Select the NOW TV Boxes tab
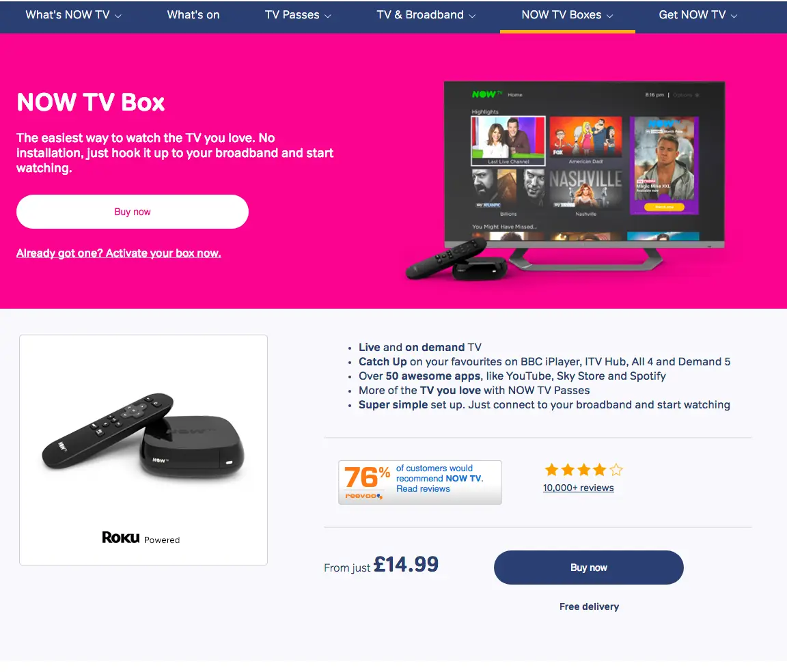The image size is (787, 672). 567,16
